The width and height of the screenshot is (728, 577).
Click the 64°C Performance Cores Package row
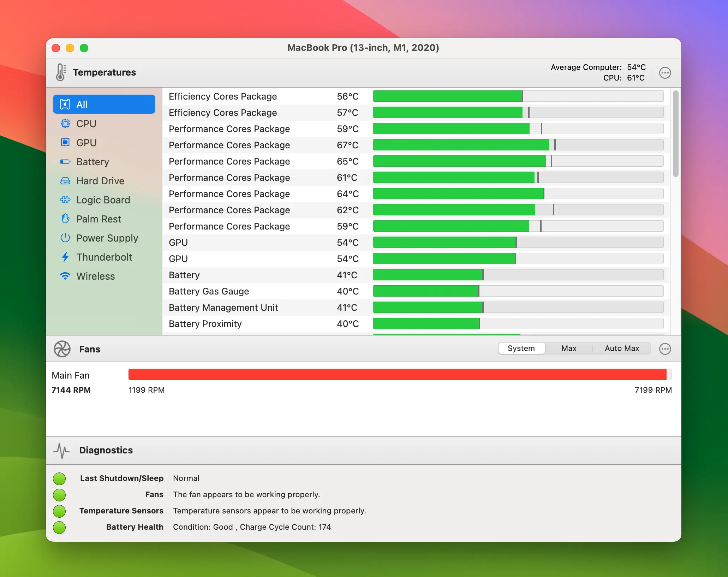416,194
